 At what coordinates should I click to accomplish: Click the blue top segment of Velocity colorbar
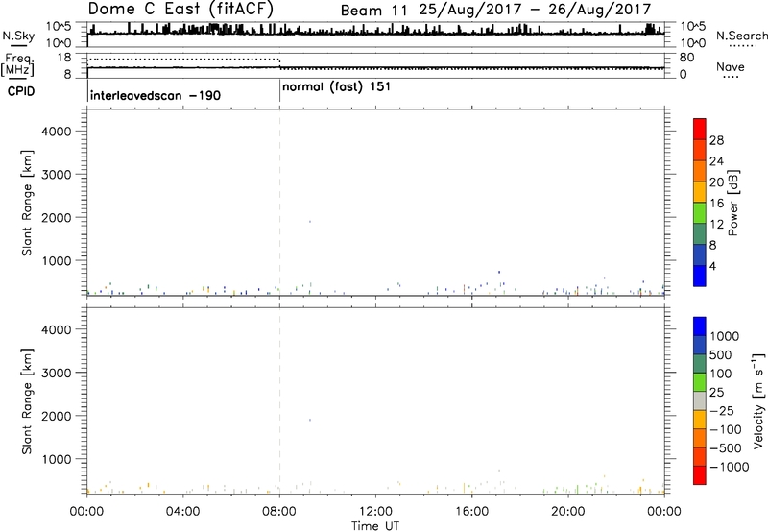(x=700, y=326)
